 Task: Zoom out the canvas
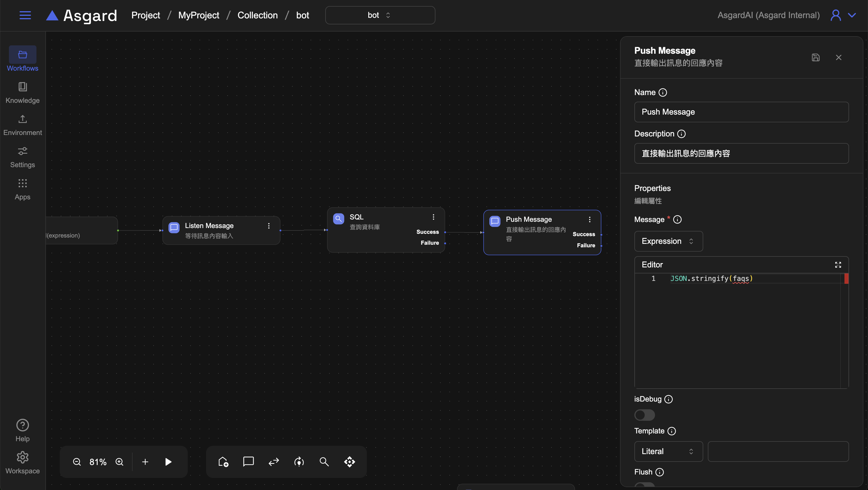coord(77,462)
